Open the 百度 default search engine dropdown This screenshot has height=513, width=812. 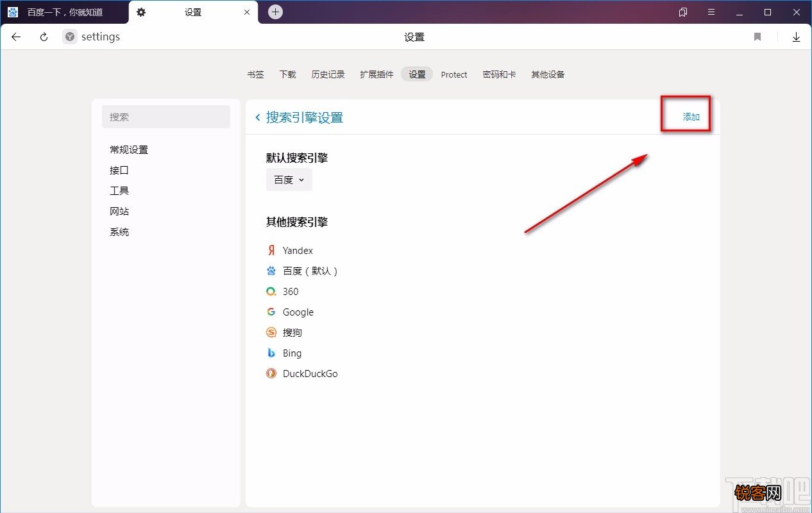pyautogui.click(x=289, y=180)
